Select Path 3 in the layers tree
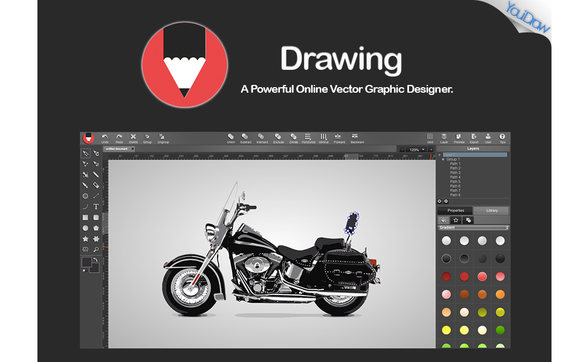The image size is (580, 362). (x=455, y=173)
